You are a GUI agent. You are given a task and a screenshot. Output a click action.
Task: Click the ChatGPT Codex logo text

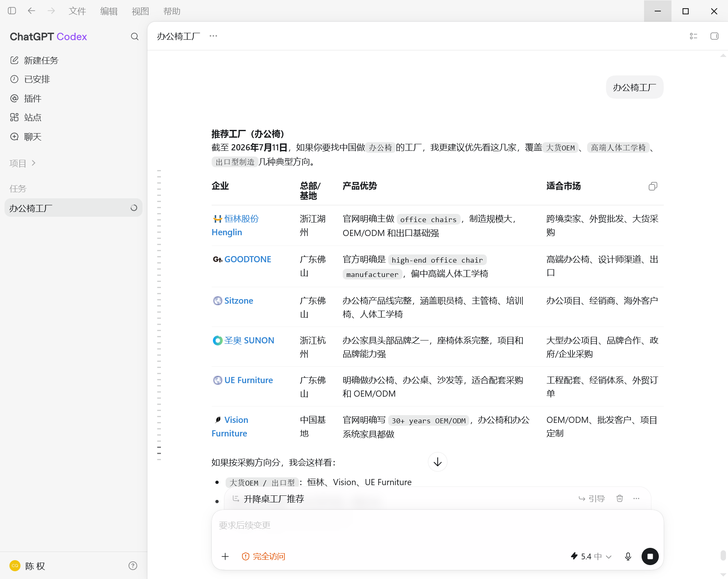pos(48,36)
